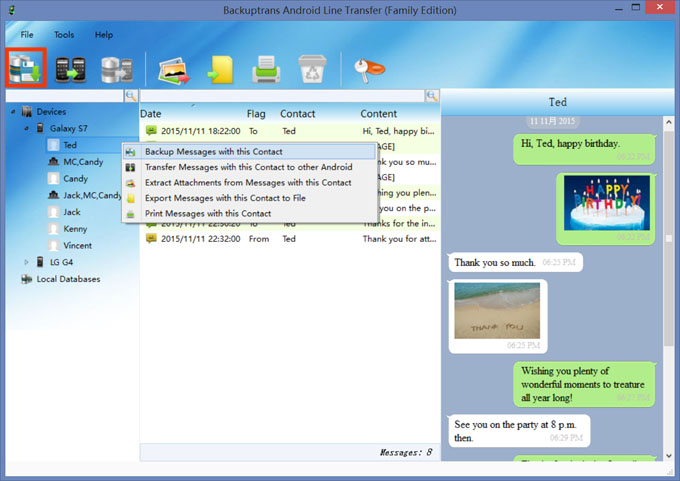Click the contact search input field
The image size is (680, 481).
[65, 95]
